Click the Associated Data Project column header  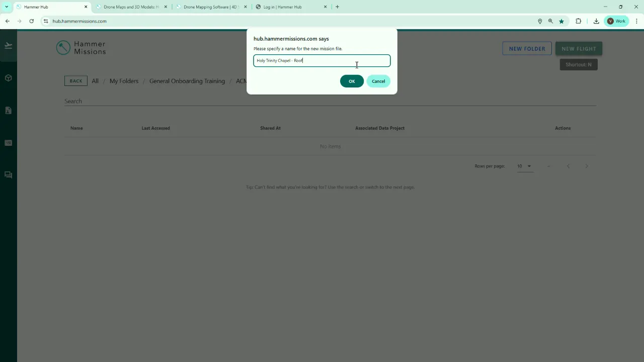point(380,128)
